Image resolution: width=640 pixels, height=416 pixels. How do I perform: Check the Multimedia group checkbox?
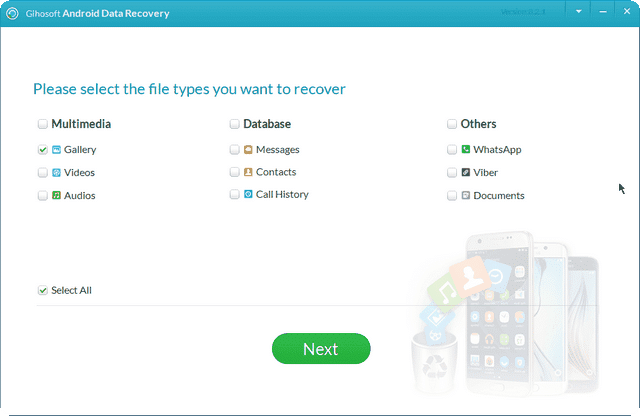[x=42, y=124]
